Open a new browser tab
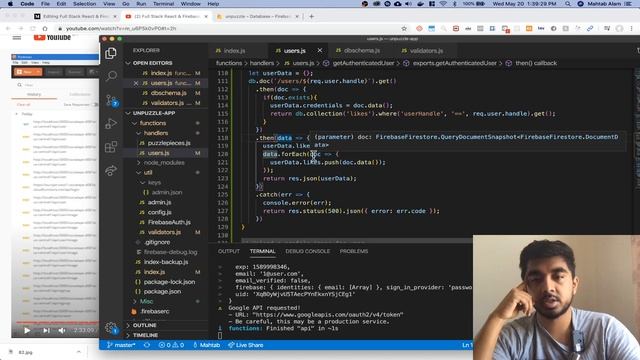 click(x=311, y=16)
